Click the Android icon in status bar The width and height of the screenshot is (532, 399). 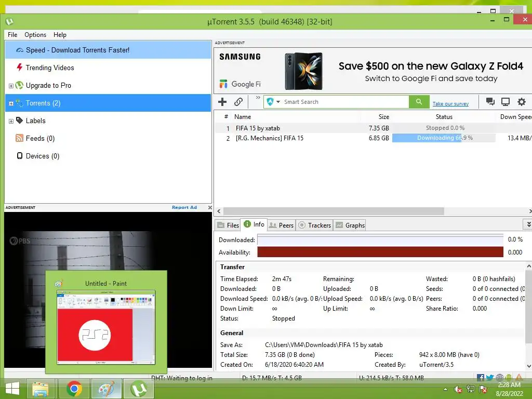[509, 378]
